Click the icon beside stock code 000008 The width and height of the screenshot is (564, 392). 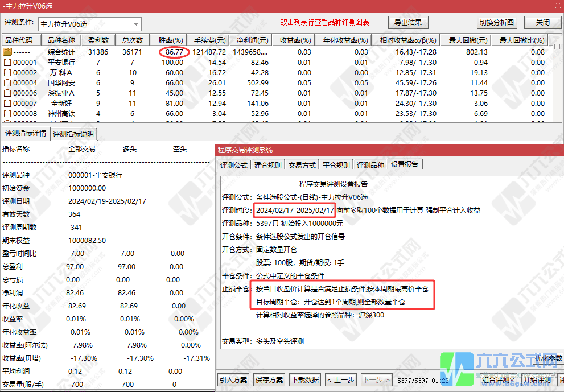coord(7,114)
